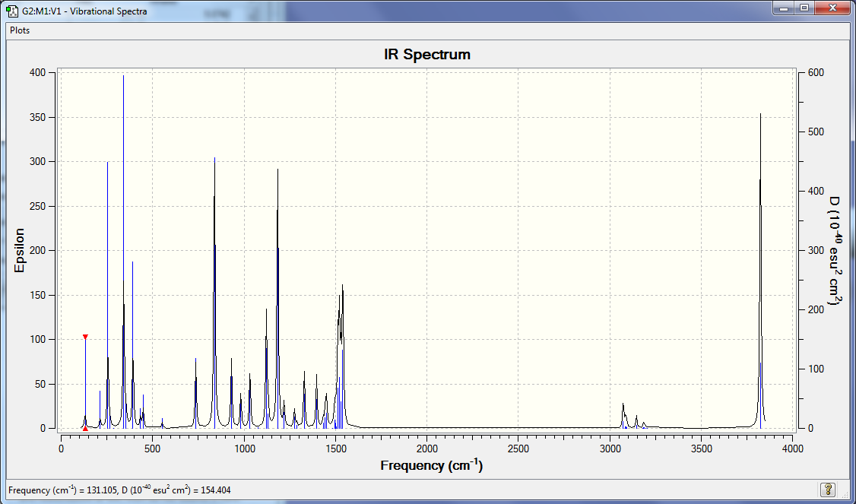Click the IR Spectrum plot title
The width and height of the screenshot is (856, 504).
[427, 55]
